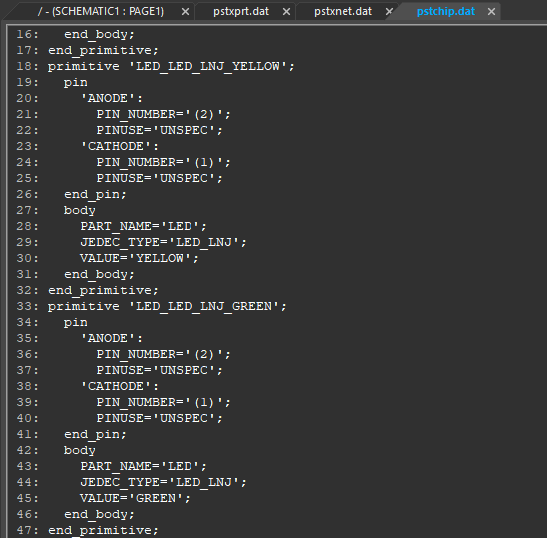Click text VALUE='GREEN' on line 45
The image size is (547, 538).
click(135, 498)
